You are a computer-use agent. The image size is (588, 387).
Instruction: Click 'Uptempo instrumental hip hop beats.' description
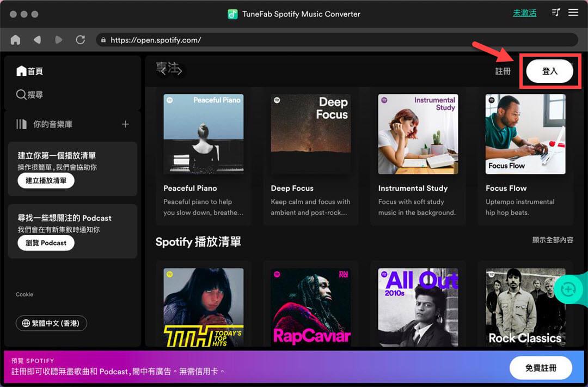(x=520, y=207)
